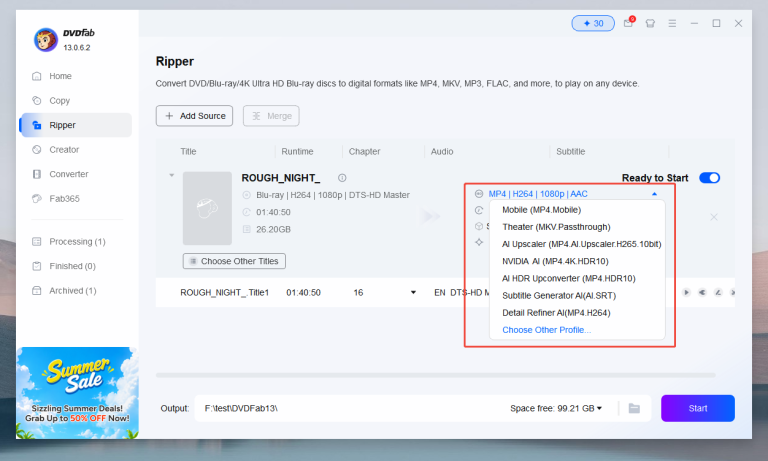The image size is (768, 461).
Task: Open Fab365 from the sidebar
Action: (64, 198)
